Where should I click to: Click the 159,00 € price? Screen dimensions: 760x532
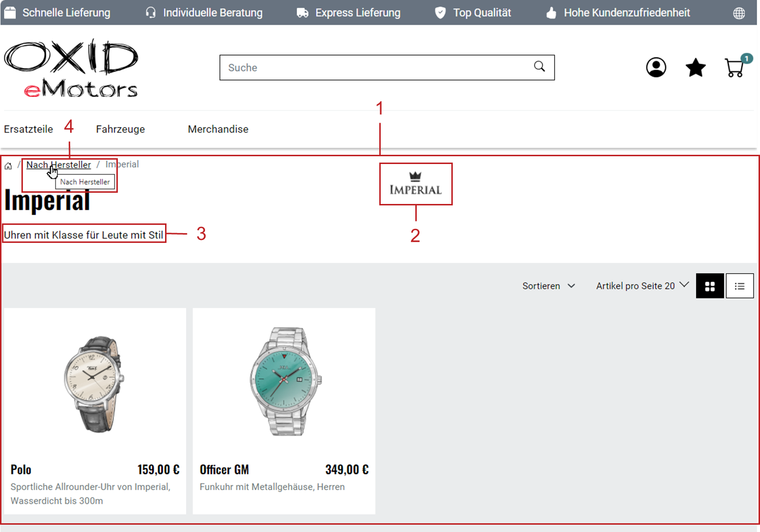pyautogui.click(x=158, y=469)
